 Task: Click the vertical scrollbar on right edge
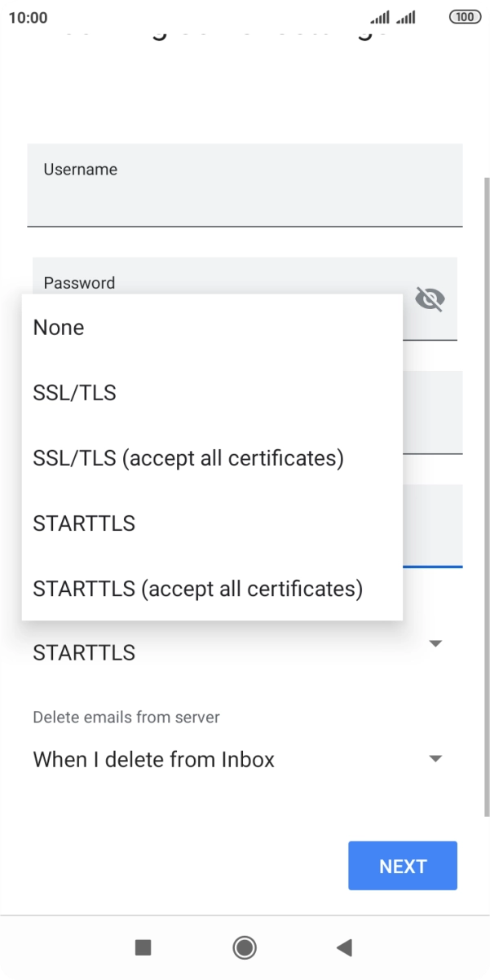coord(487,489)
